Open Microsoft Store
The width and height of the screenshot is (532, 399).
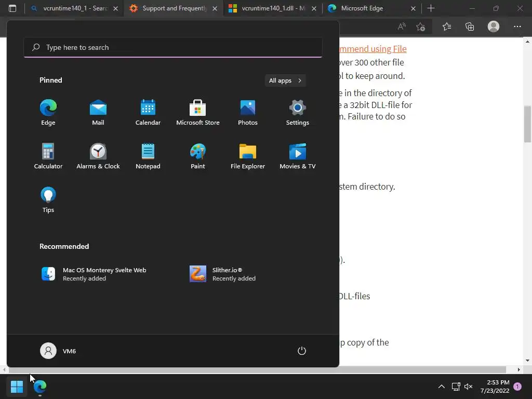point(198,113)
